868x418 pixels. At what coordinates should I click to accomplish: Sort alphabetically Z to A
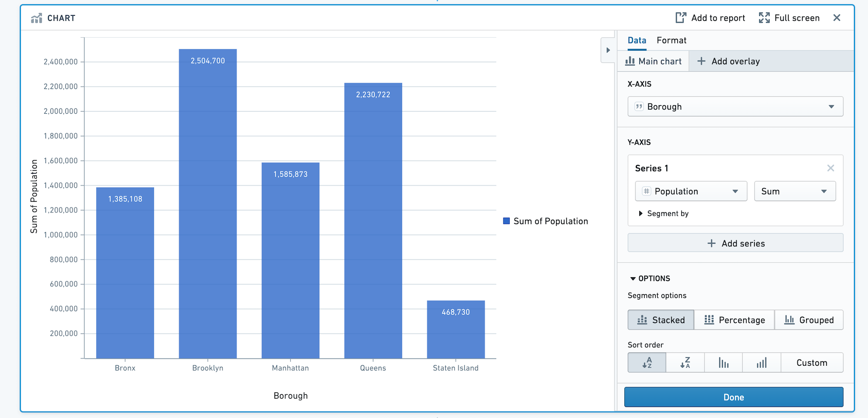pyautogui.click(x=685, y=362)
